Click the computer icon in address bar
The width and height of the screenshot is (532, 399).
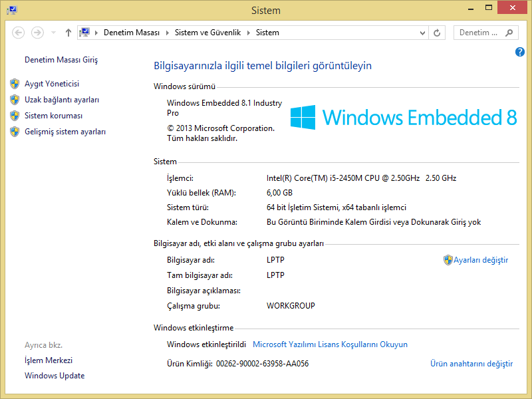(x=84, y=33)
